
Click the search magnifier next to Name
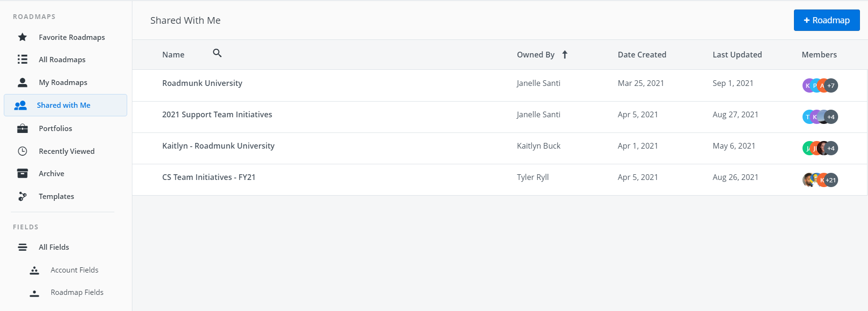[217, 53]
